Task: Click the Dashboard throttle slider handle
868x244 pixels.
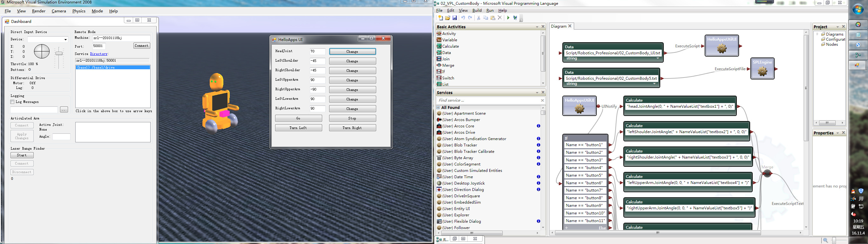Action: (x=59, y=53)
